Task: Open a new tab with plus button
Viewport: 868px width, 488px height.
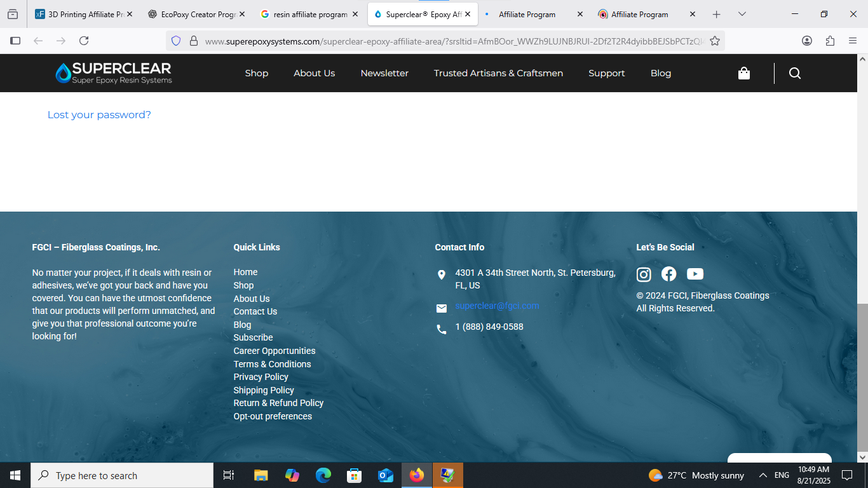Action: (717, 14)
